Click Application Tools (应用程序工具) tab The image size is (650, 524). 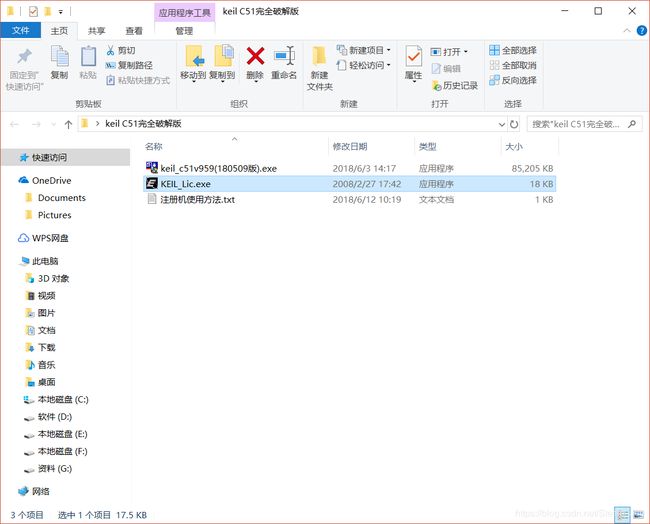click(184, 12)
